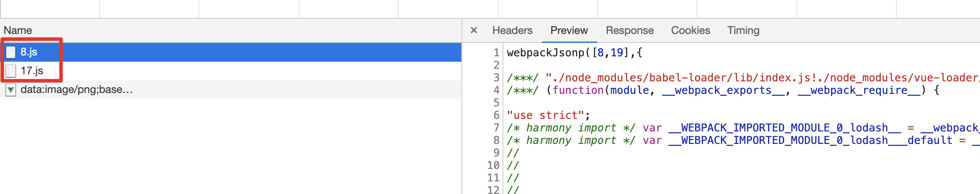Click the file icon beside 8.js
The image size is (980, 194).
[x=11, y=52]
